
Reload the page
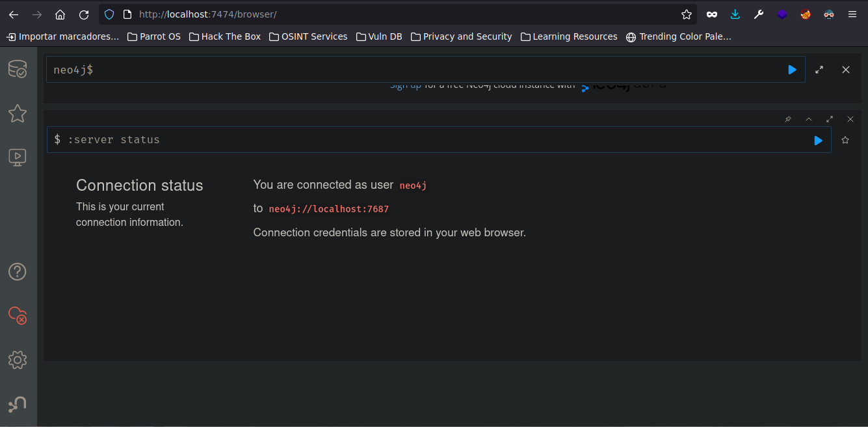click(83, 14)
